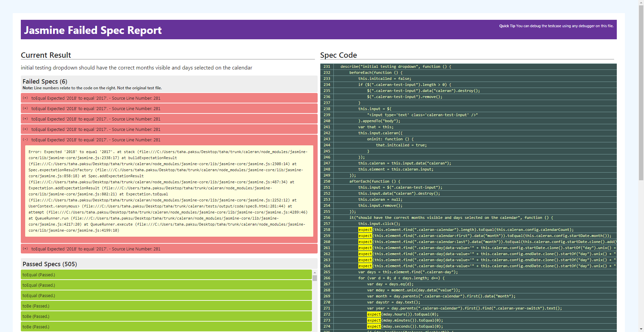This screenshot has height=332, width=644.
Task: Click the main page vertical scrollbar thumb
Action: tap(641, 92)
